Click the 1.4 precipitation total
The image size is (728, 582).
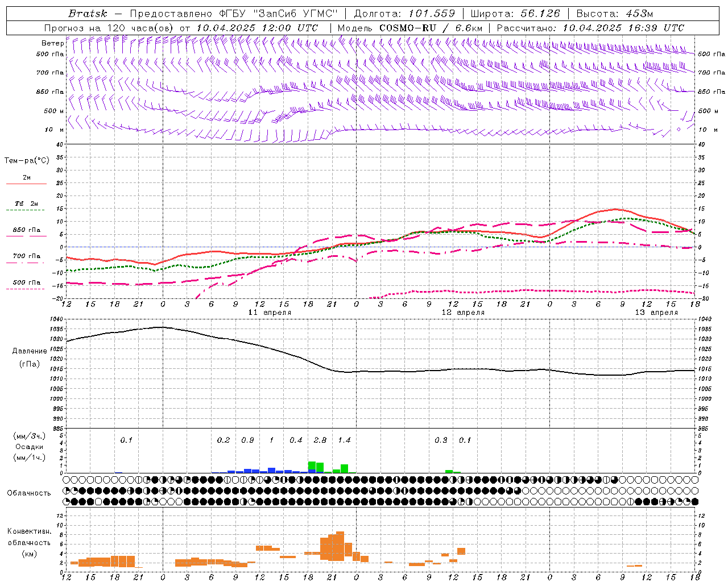(x=344, y=440)
